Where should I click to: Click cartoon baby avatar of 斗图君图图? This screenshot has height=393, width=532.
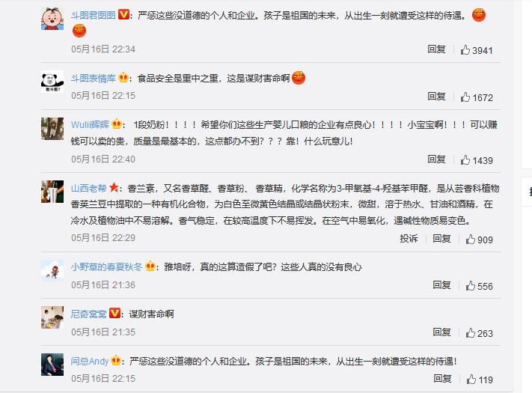pos(52,19)
